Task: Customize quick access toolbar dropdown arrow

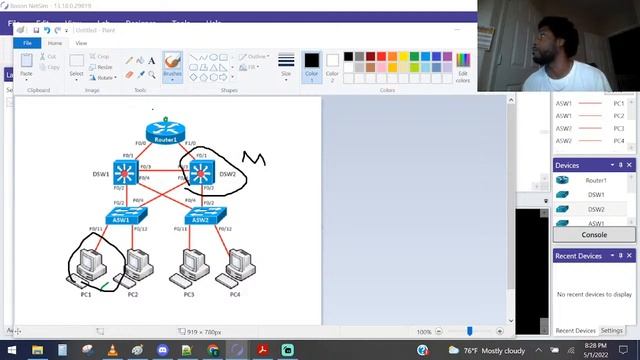Action: [67, 30]
